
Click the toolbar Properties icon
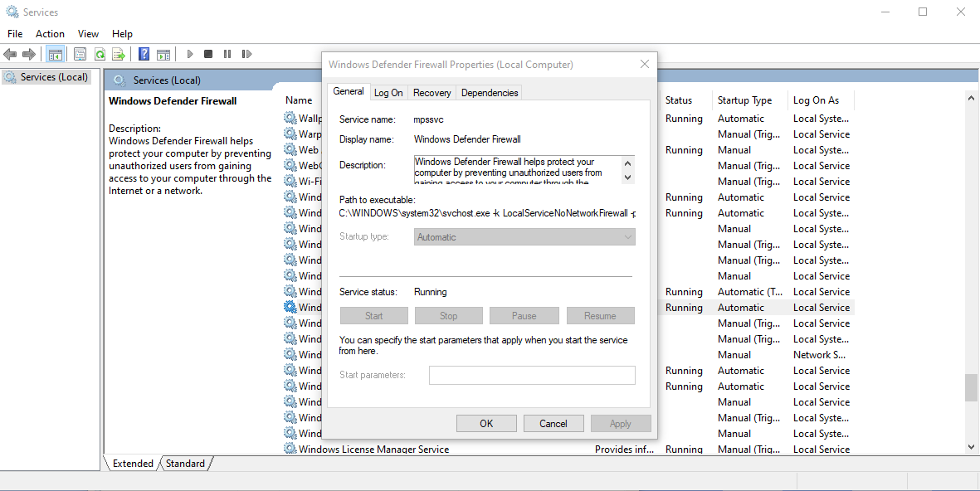[x=80, y=55]
